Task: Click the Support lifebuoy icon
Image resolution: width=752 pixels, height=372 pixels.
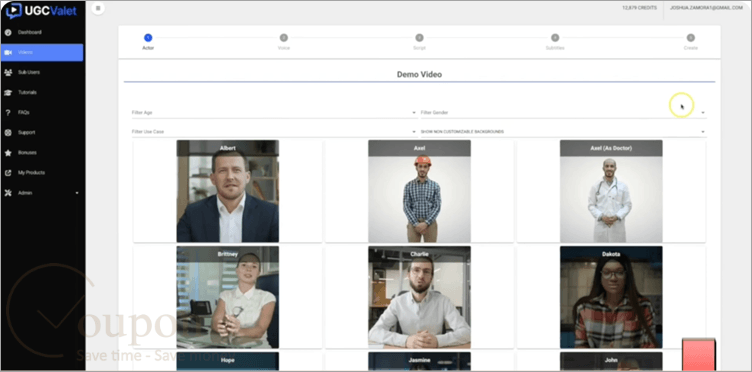Action: 8,133
